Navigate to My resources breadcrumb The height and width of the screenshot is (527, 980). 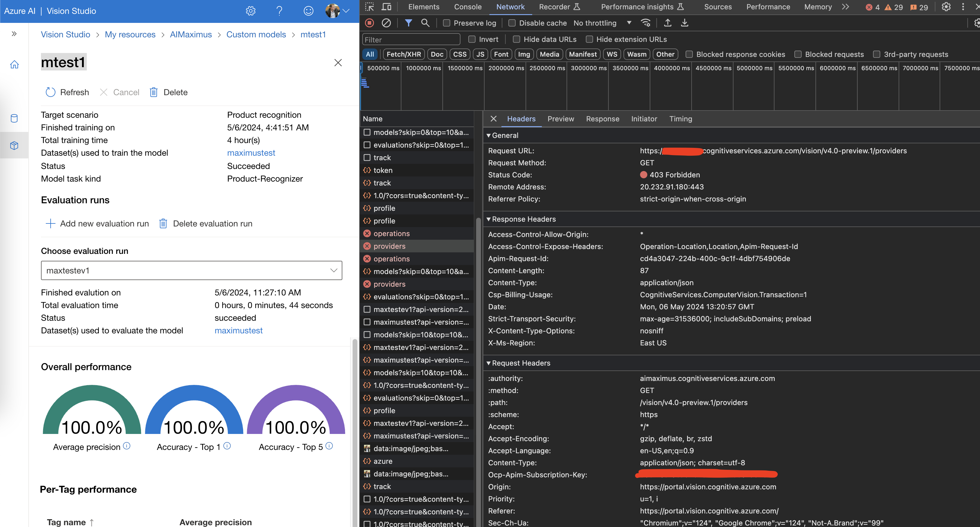130,35
